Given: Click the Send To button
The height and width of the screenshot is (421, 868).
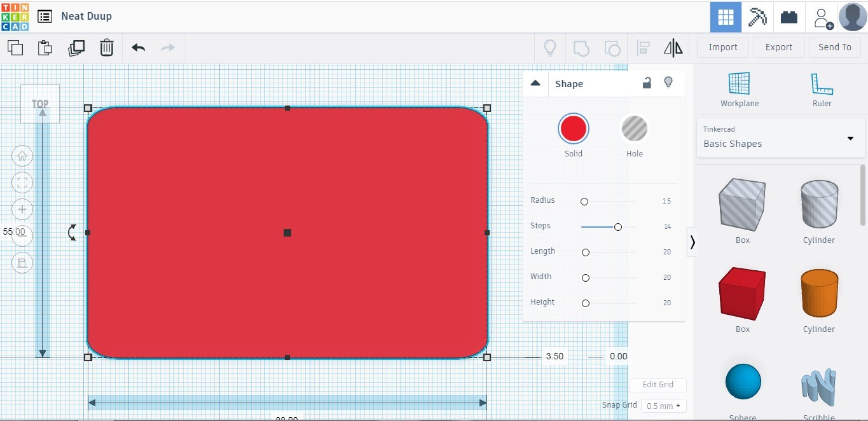Looking at the screenshot, I should point(835,47).
